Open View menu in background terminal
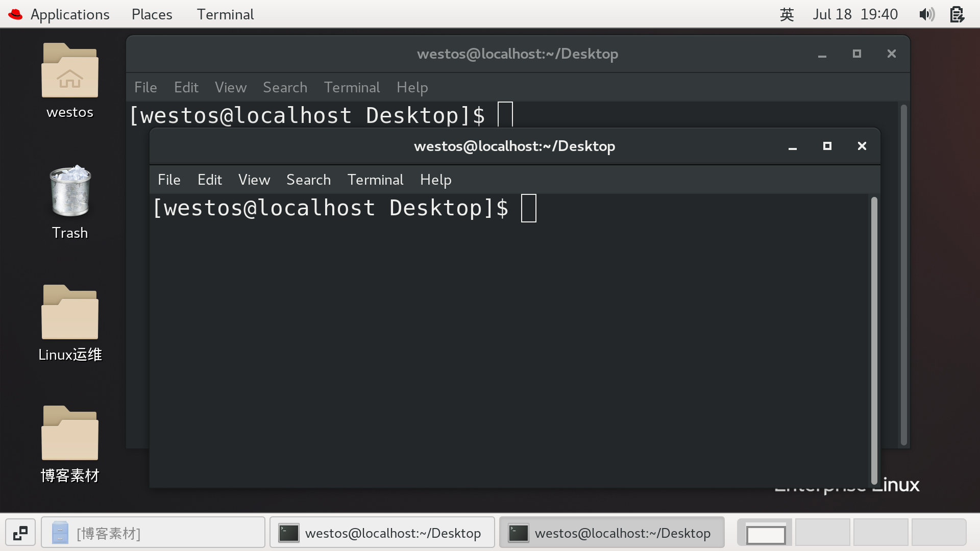980x551 pixels. click(231, 87)
